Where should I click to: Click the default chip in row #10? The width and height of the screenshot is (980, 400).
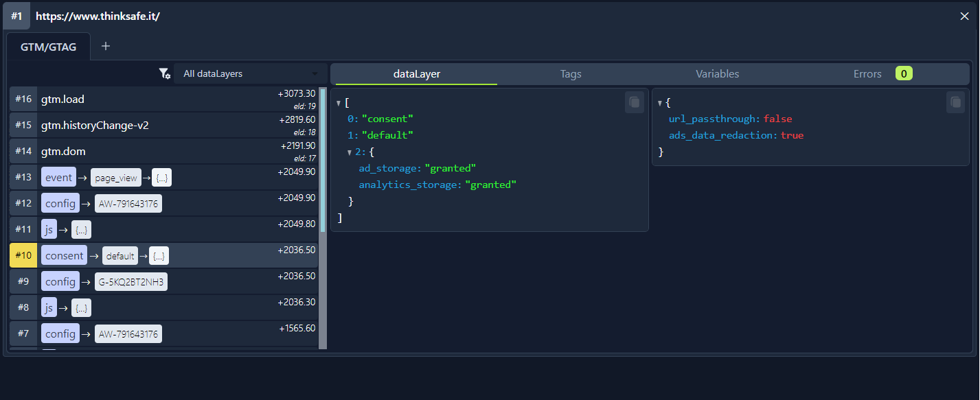[x=120, y=256]
